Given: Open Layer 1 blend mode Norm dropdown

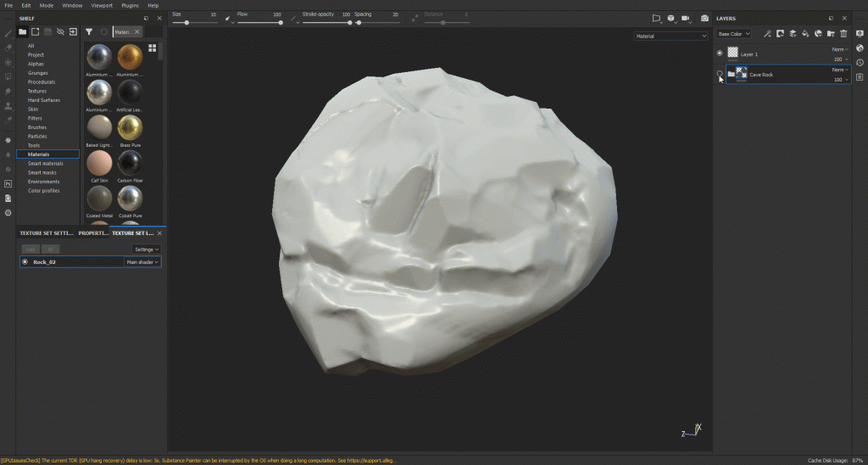Looking at the screenshot, I should pos(840,49).
